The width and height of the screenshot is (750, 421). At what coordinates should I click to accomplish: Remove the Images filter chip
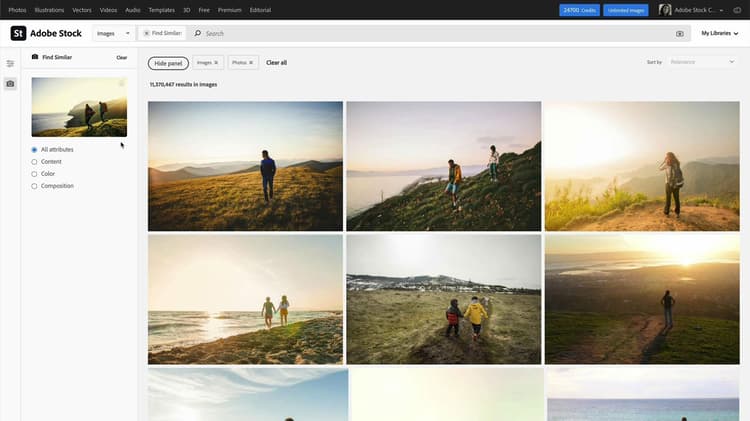216,63
